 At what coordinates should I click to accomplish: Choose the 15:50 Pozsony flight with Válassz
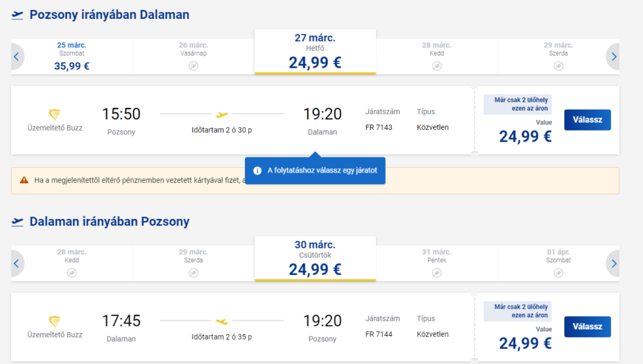coord(587,120)
